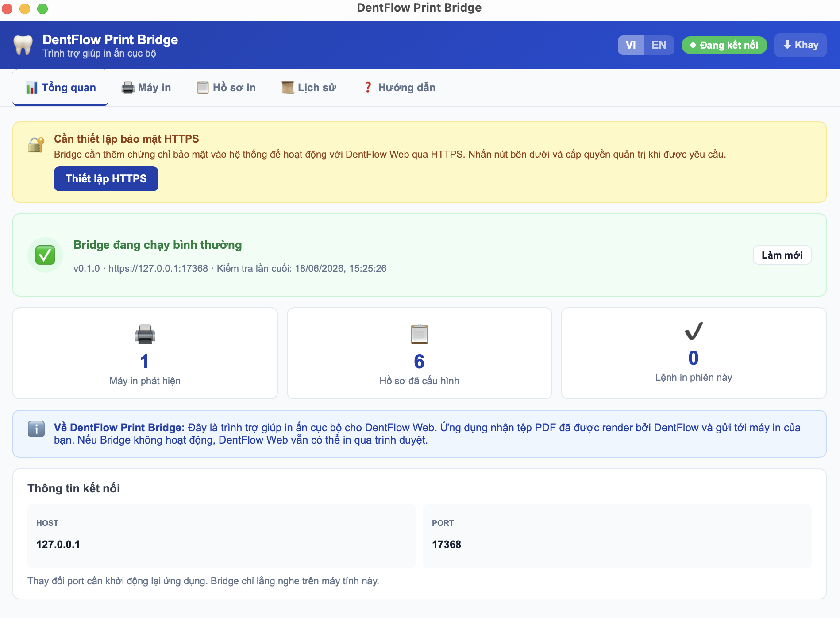Click the number 0 in print jobs card
840x618 pixels.
(x=694, y=358)
